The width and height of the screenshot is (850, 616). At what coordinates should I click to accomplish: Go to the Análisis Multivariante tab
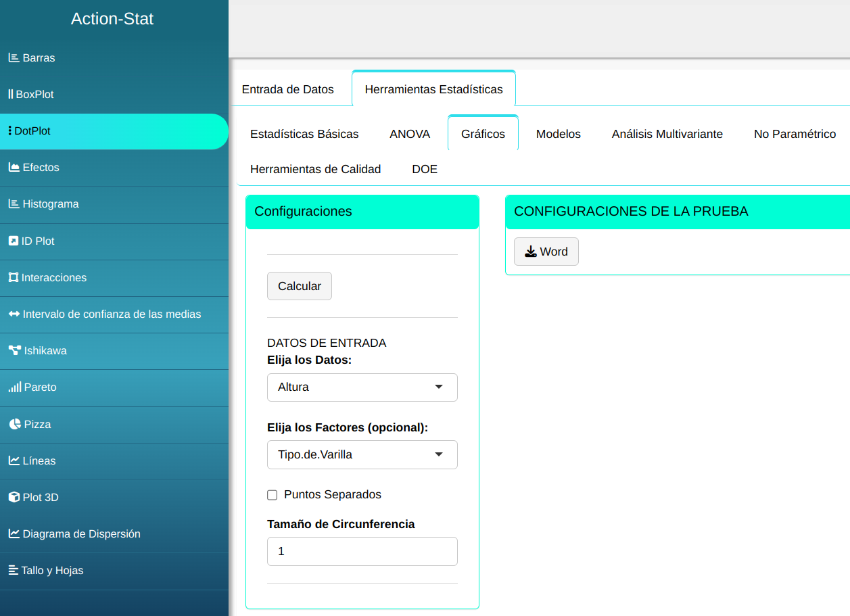pyautogui.click(x=667, y=134)
